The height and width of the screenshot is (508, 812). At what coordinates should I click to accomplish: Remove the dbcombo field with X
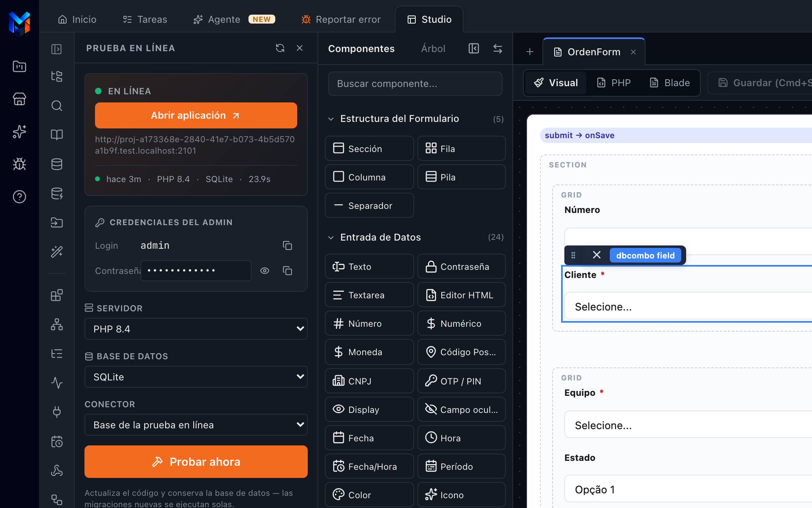[597, 255]
